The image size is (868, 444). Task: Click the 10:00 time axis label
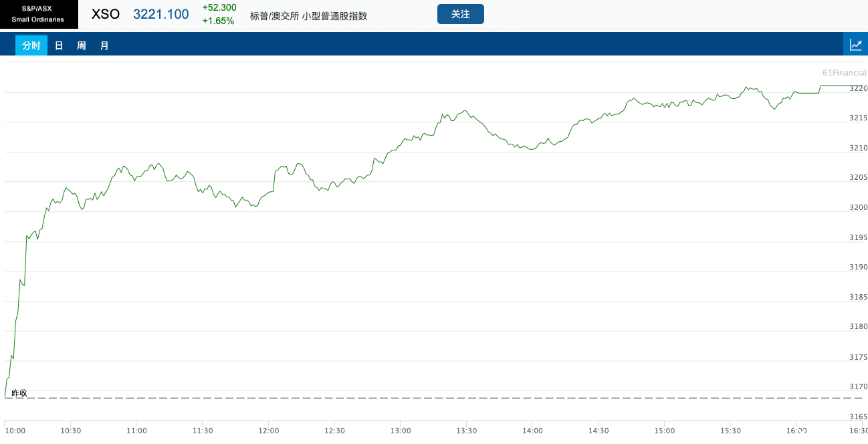click(x=15, y=431)
